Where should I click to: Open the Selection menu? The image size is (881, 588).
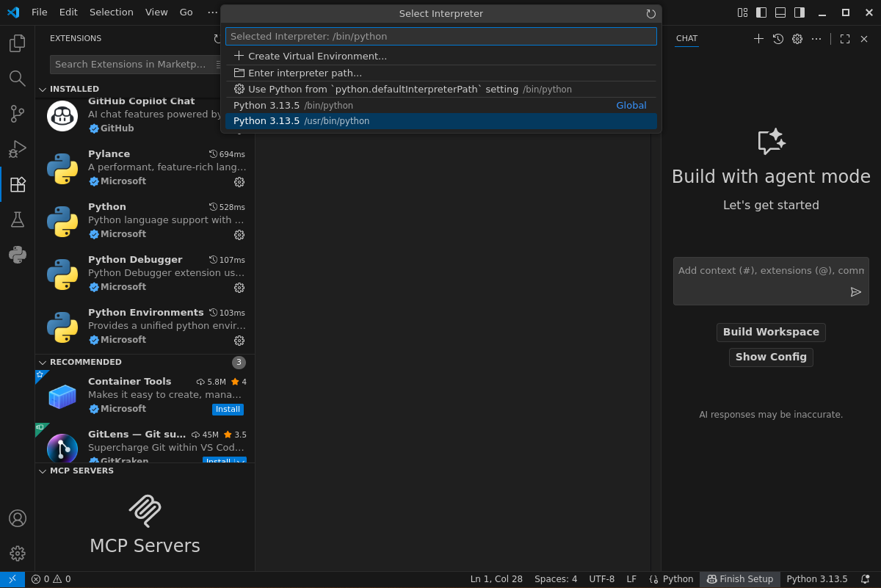pos(112,12)
